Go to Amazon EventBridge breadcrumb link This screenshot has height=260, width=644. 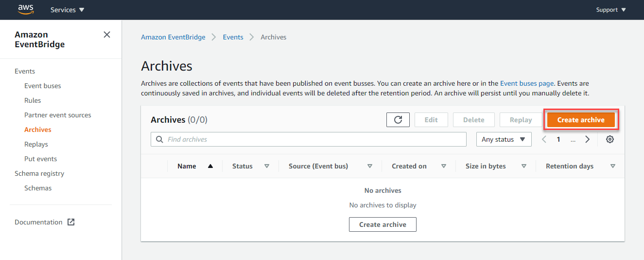tap(173, 37)
